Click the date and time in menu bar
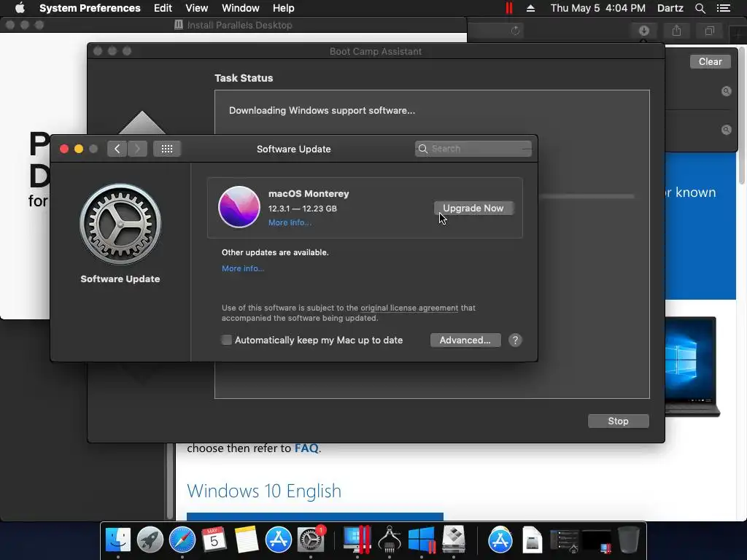The height and width of the screenshot is (560, 747). pos(598,8)
